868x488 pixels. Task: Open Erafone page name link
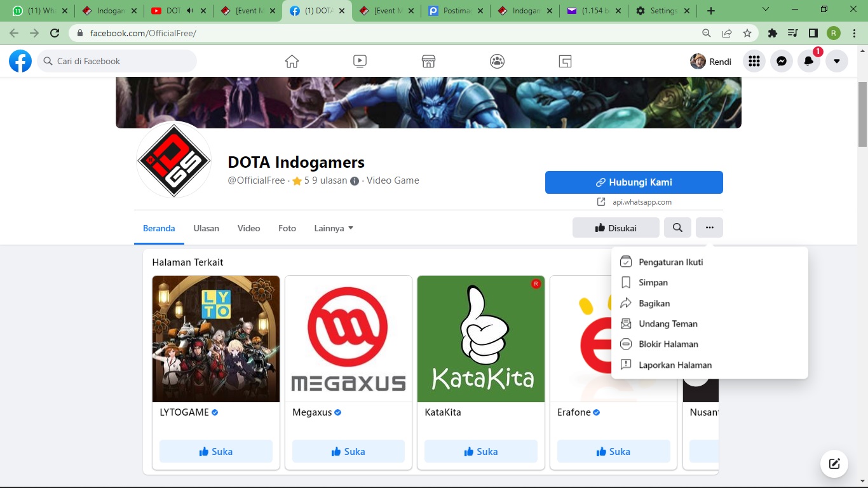click(x=574, y=412)
